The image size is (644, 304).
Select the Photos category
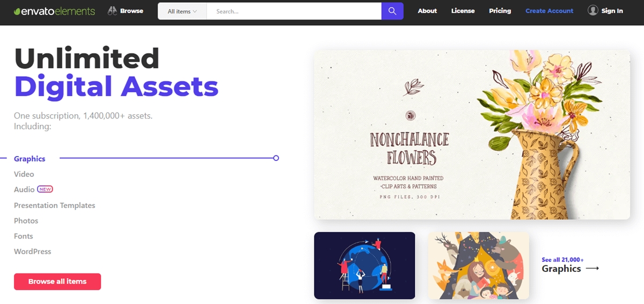[x=26, y=221]
